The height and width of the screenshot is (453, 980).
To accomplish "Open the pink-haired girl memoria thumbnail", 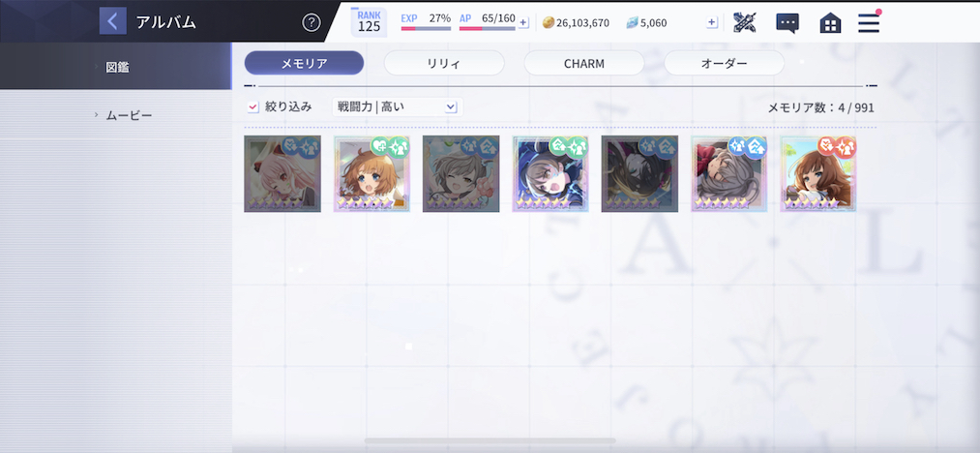I will tap(282, 174).
